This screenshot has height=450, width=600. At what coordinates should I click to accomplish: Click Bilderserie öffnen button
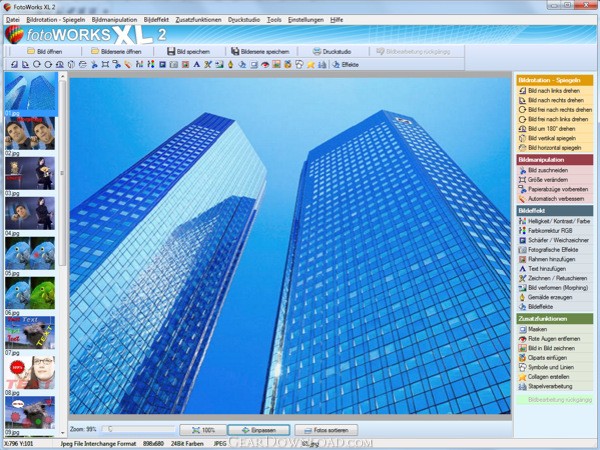[116, 51]
